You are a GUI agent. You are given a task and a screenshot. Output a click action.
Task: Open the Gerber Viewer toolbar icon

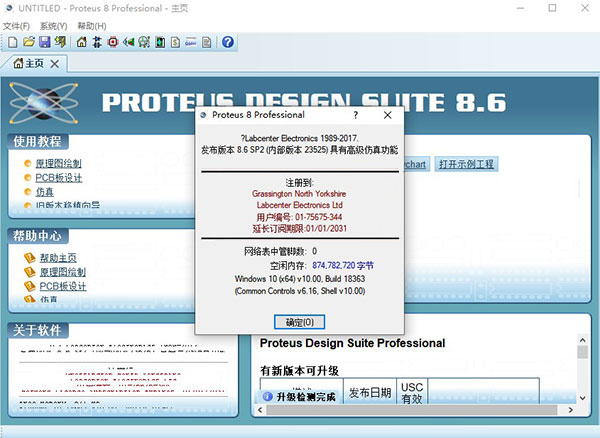[x=144, y=42]
